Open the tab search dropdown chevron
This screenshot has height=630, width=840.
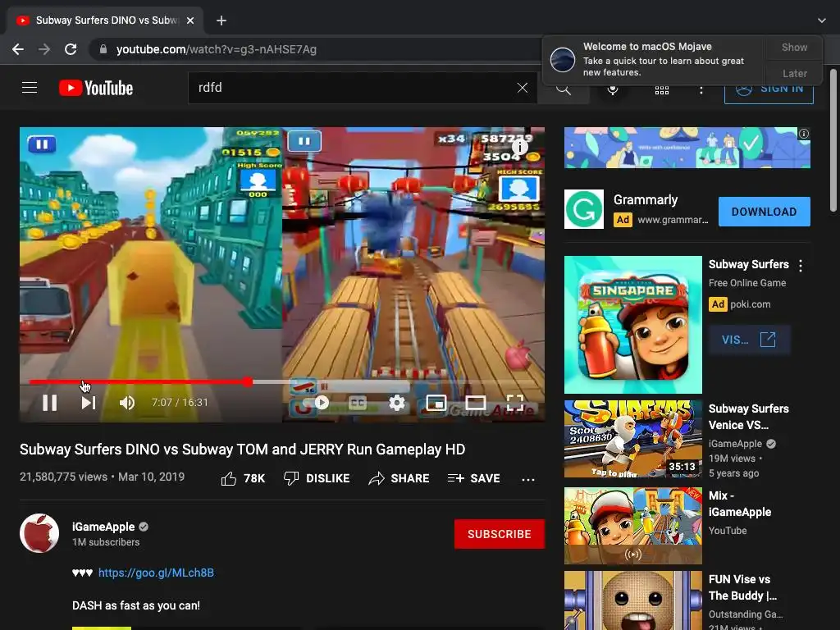(x=822, y=21)
